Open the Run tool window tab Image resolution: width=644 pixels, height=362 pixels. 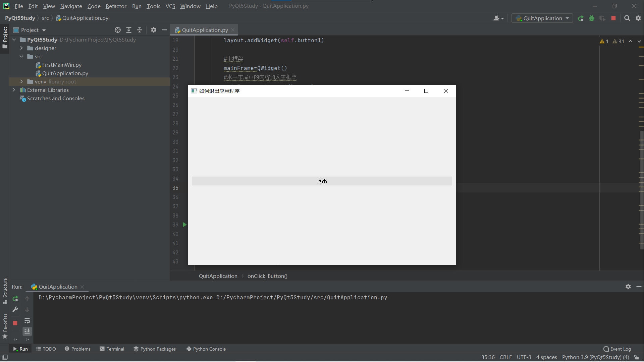click(20, 349)
